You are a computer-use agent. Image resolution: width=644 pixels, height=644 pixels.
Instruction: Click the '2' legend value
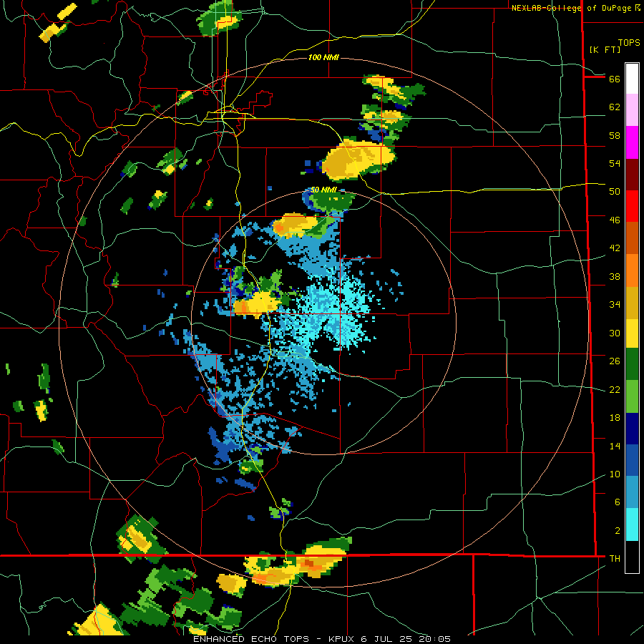tap(617, 531)
